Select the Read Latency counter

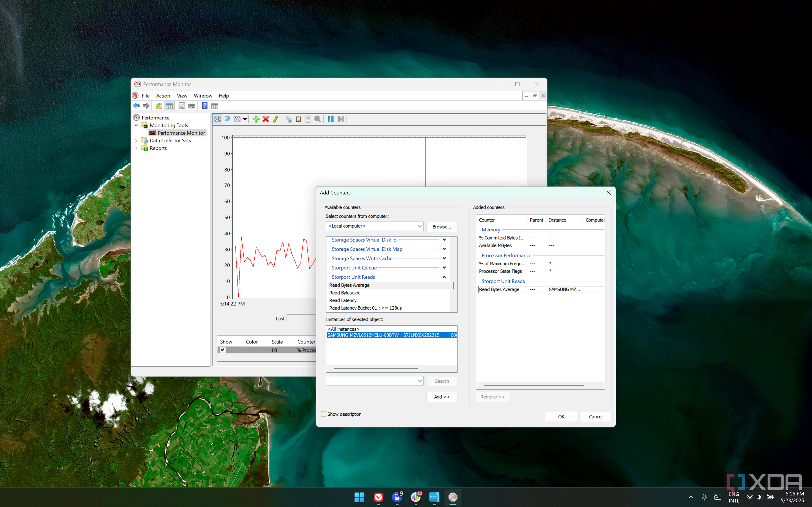tap(343, 300)
